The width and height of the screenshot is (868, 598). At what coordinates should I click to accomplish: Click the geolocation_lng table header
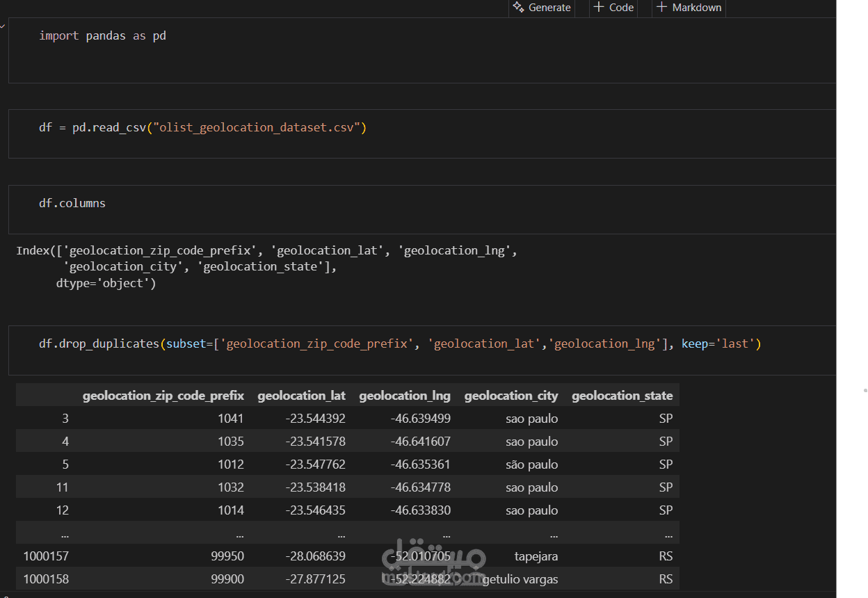[x=404, y=396]
